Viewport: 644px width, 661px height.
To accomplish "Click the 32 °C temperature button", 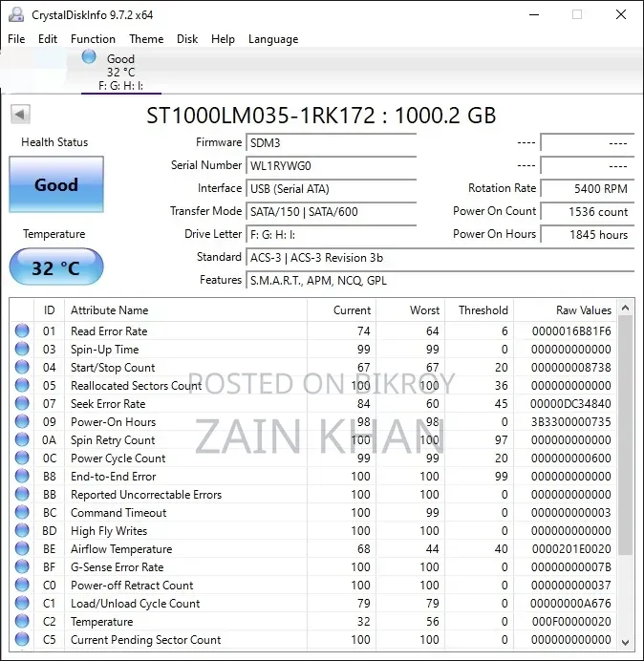I will (x=56, y=267).
